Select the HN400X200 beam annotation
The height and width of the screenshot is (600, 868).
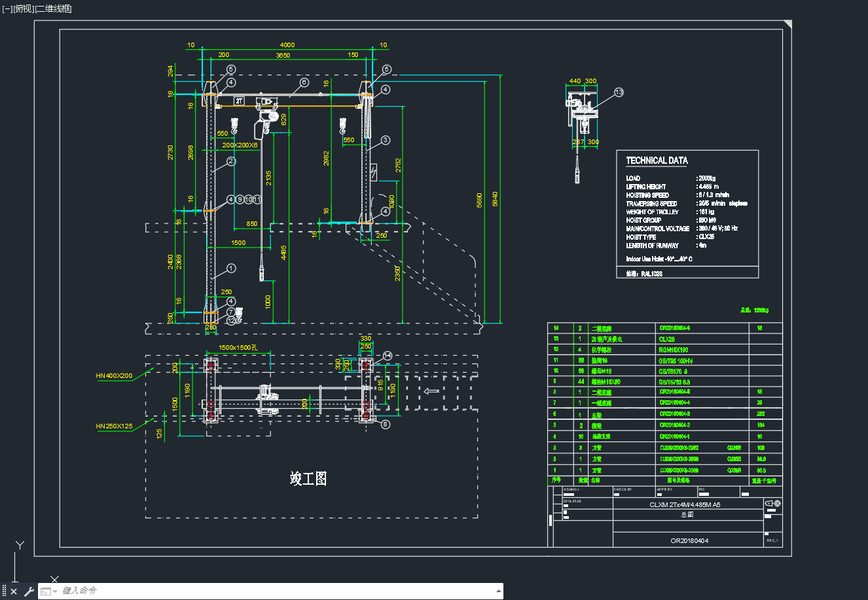click(x=114, y=376)
